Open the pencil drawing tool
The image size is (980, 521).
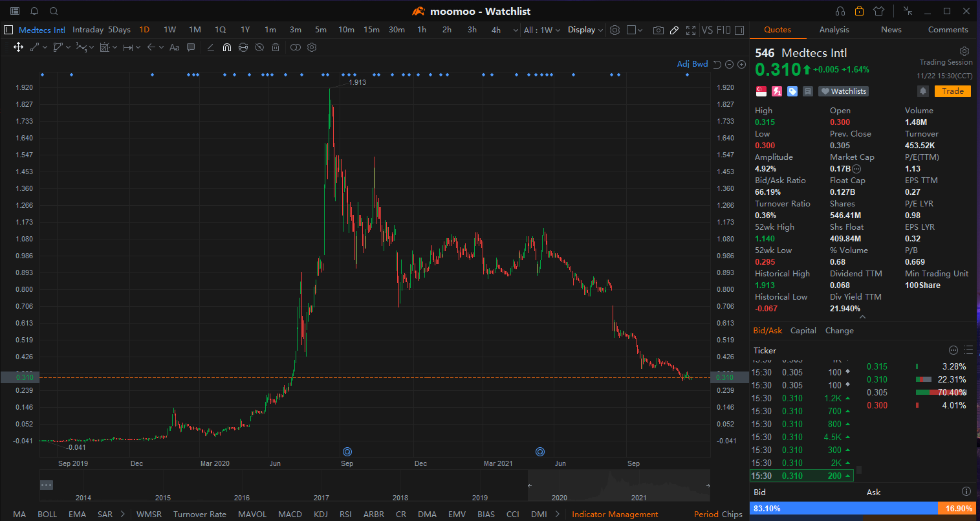(x=674, y=30)
